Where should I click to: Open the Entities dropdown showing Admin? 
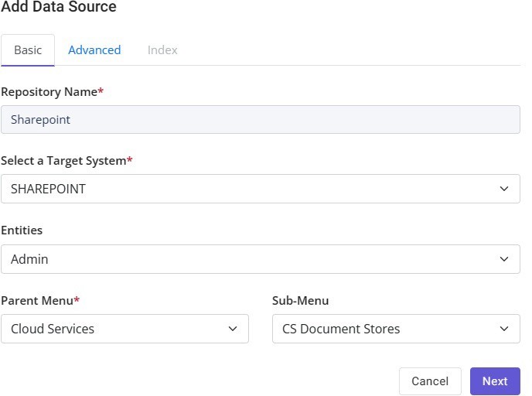click(x=261, y=259)
